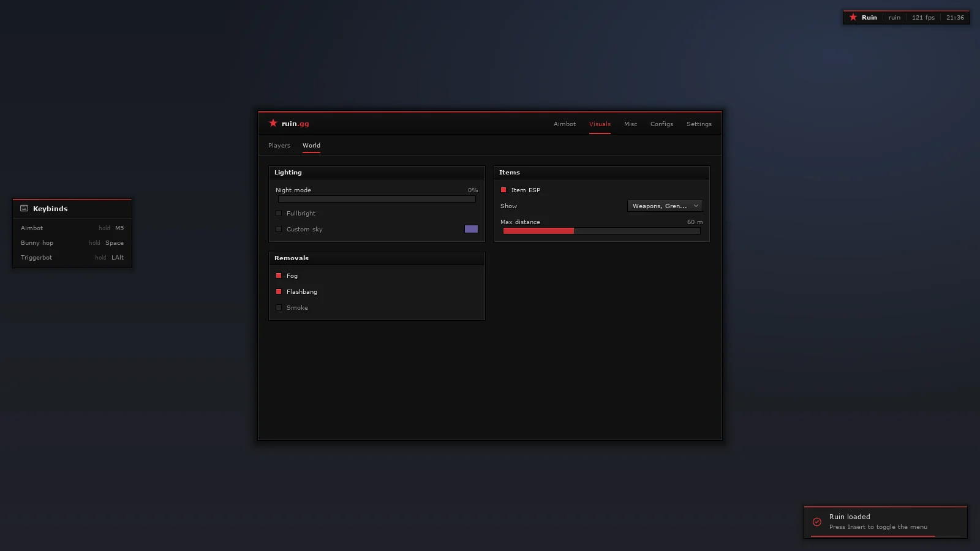Click the "Press Insert to toggle the menu" text
980x551 pixels.
click(878, 527)
